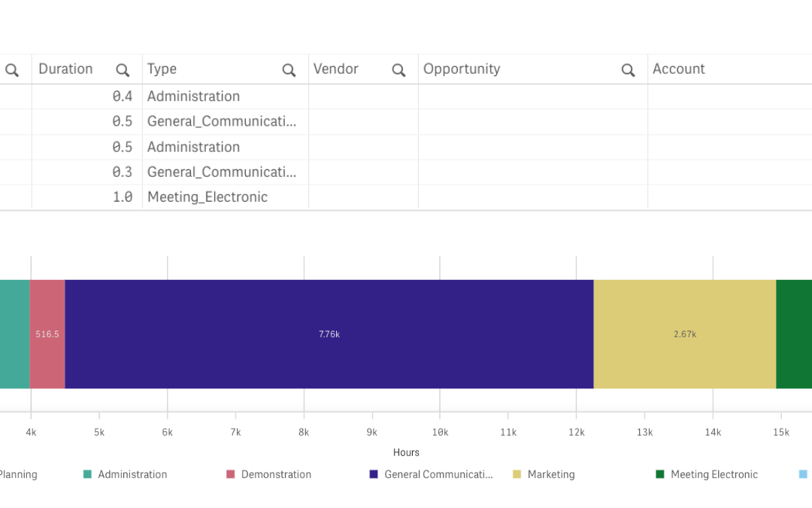Open search for the Type column
This screenshot has height=508, width=812.
(x=289, y=70)
